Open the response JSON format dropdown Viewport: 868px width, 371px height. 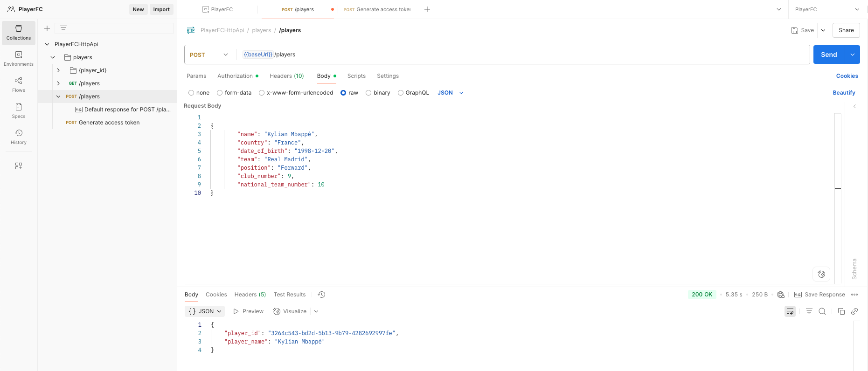(x=205, y=311)
